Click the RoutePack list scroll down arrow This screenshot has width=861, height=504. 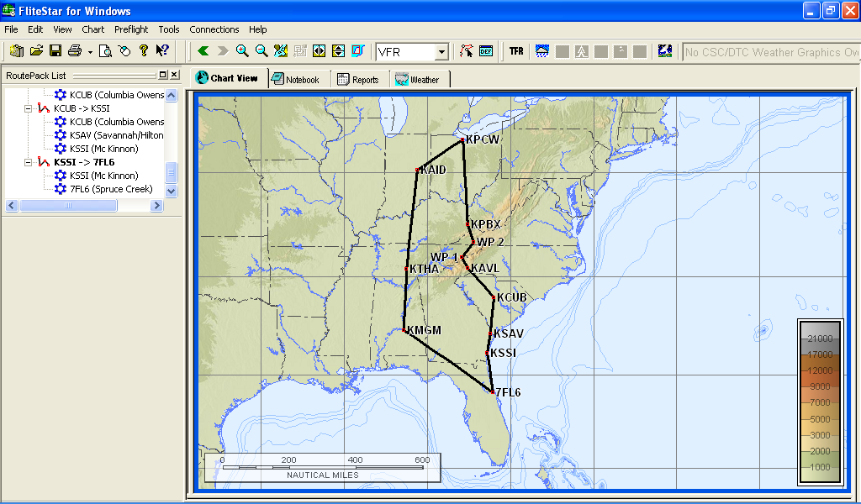click(x=172, y=191)
